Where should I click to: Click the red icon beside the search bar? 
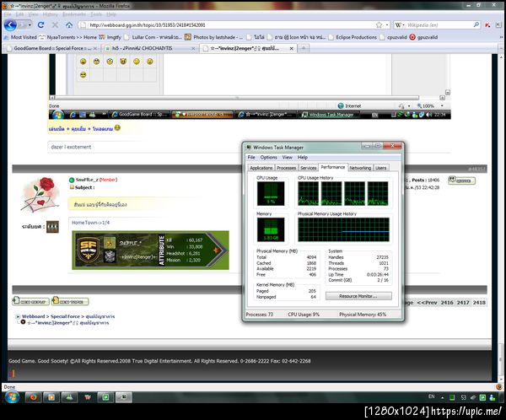(x=487, y=24)
